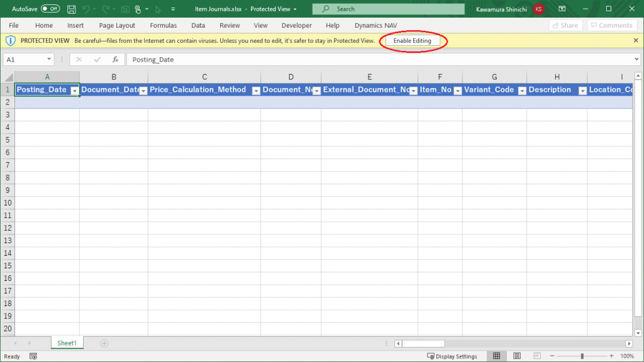Screen dimensions: 644x362
Task: Click the camera screenshot icon in title bar
Action: 125,9
